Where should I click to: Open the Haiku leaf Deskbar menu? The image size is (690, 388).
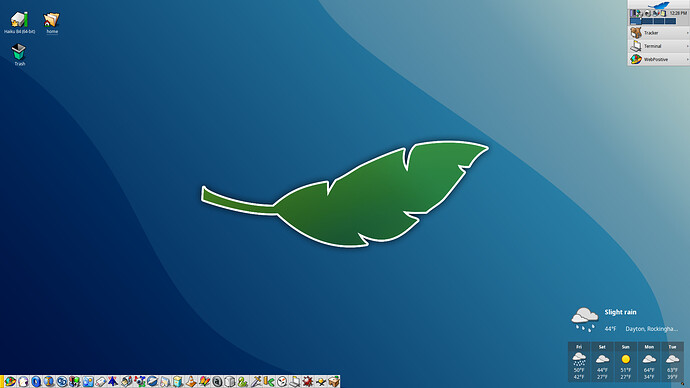pos(658,4)
